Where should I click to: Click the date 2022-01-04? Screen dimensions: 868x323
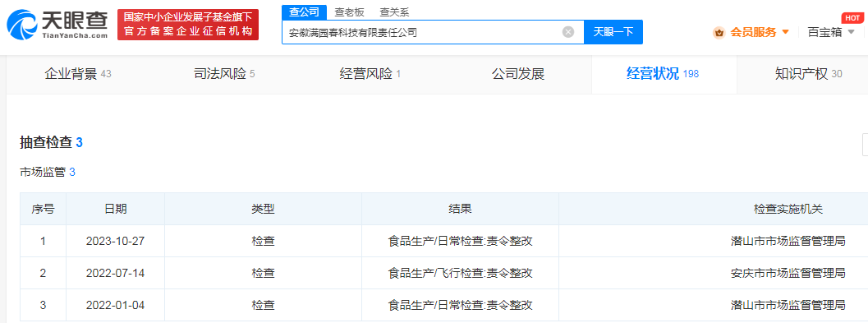(x=115, y=305)
